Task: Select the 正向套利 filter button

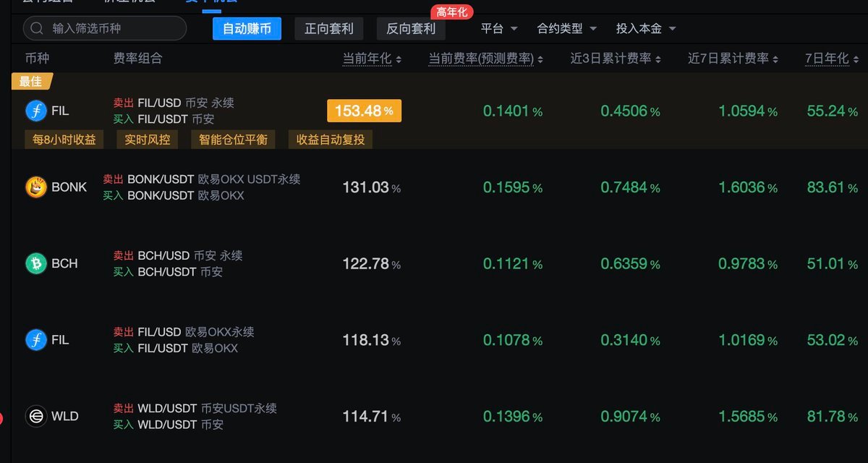Action: [x=329, y=29]
